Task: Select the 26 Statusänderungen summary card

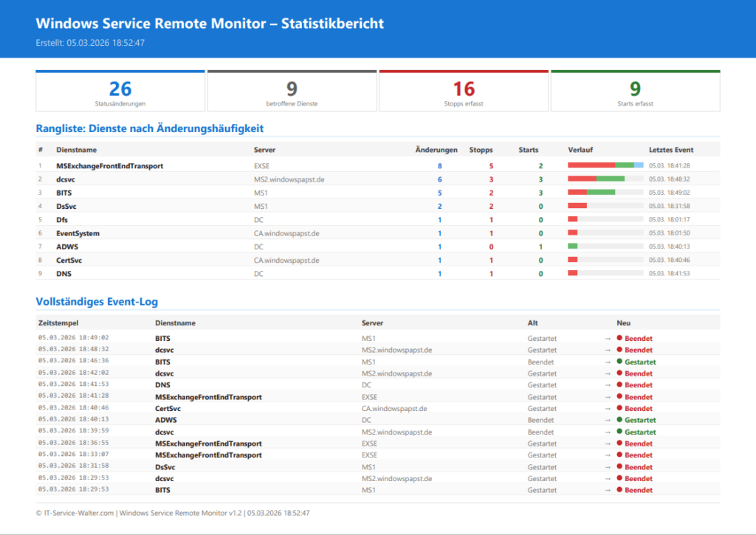Action: [120, 89]
